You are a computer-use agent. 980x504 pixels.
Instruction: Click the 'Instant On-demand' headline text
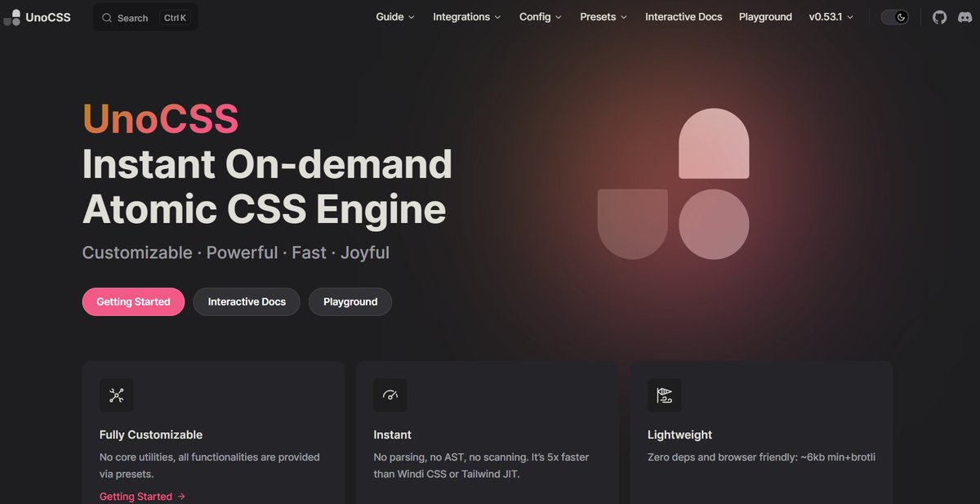click(x=267, y=165)
